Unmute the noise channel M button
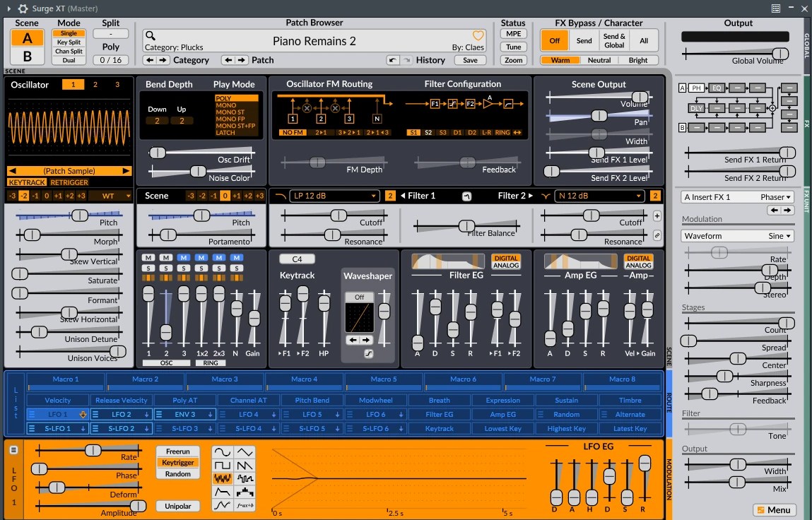The height and width of the screenshot is (520, 812). 237,257
